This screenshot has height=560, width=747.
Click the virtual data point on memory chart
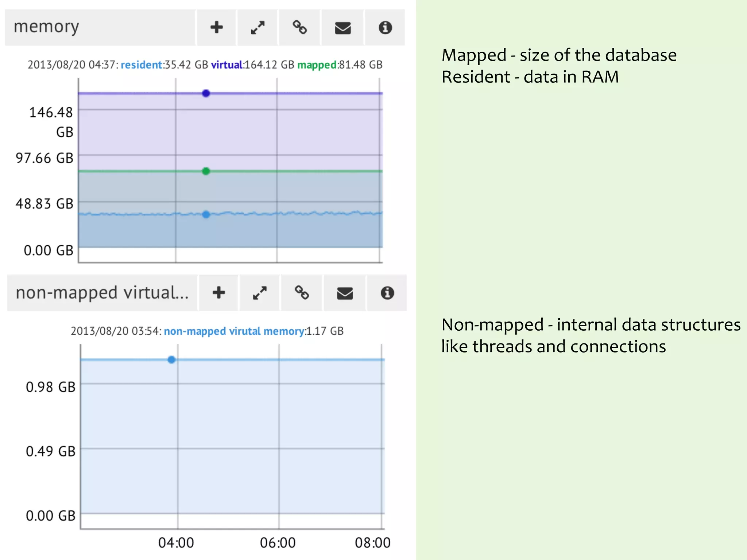206,93
